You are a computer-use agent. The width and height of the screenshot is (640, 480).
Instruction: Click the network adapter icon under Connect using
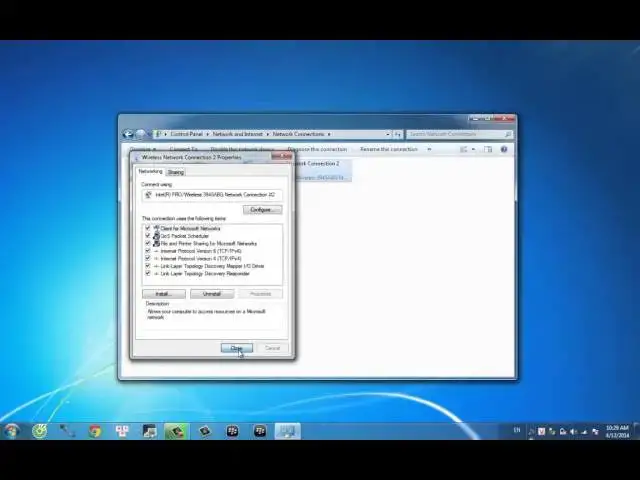point(149,195)
